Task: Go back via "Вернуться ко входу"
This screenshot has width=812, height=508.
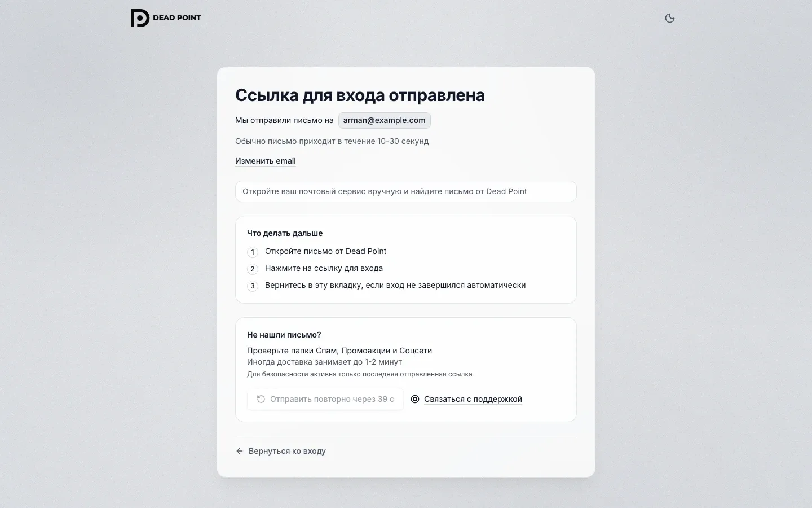Action: [x=281, y=451]
